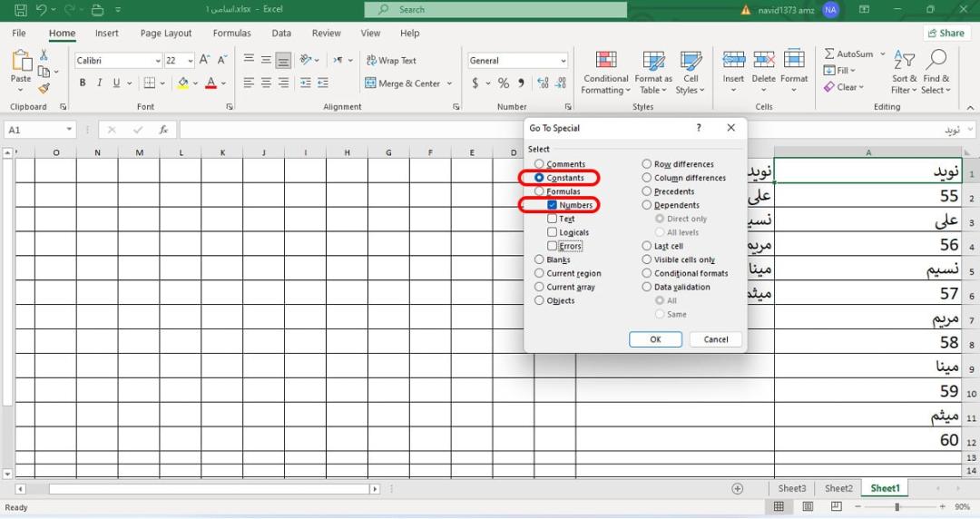Image resolution: width=980 pixels, height=519 pixels.
Task: Open Sort & Filter
Action: pyautogui.click(x=905, y=73)
